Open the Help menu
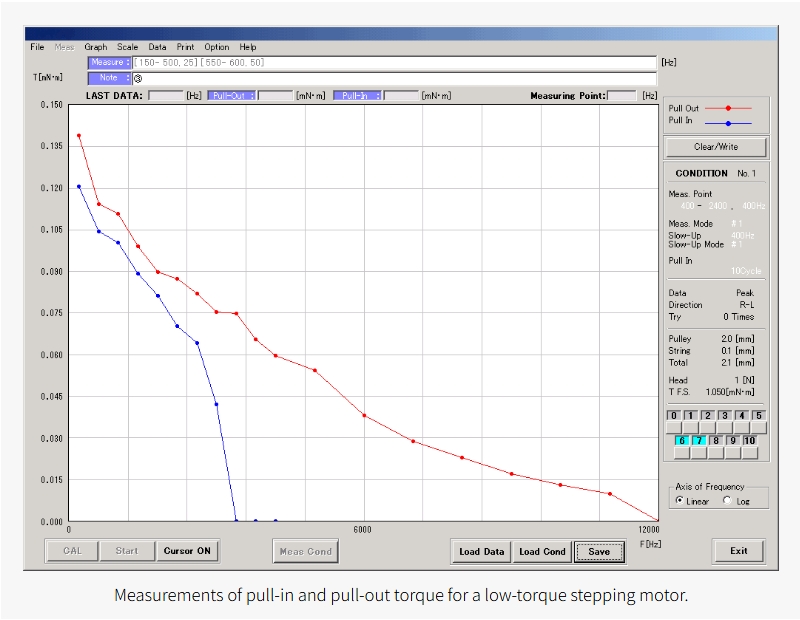 pos(248,47)
